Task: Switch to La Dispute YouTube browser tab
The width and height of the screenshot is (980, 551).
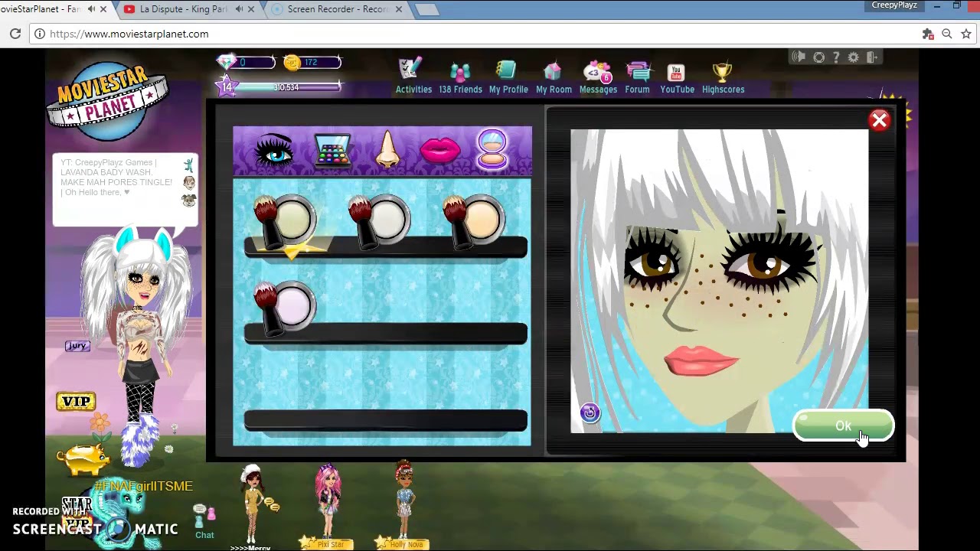Action: click(x=184, y=9)
